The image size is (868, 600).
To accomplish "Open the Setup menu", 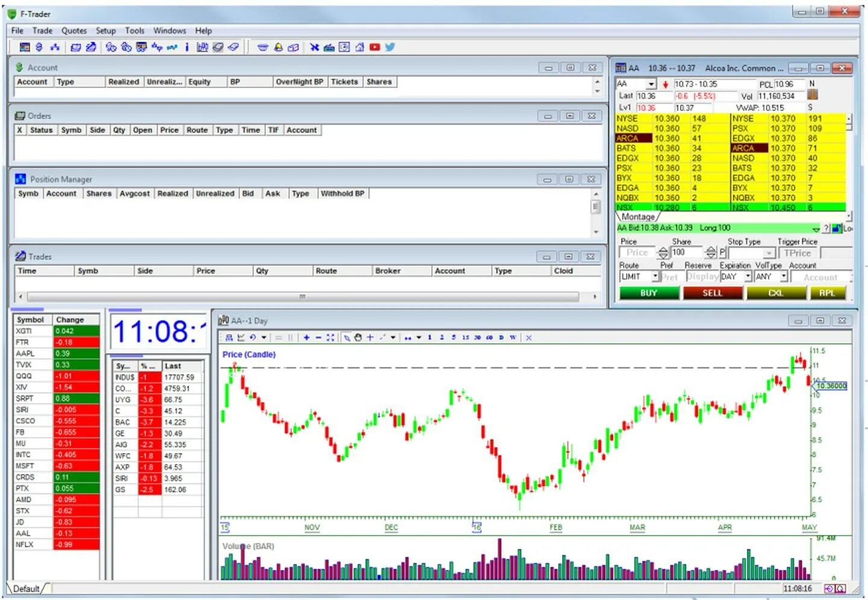I will tap(105, 31).
